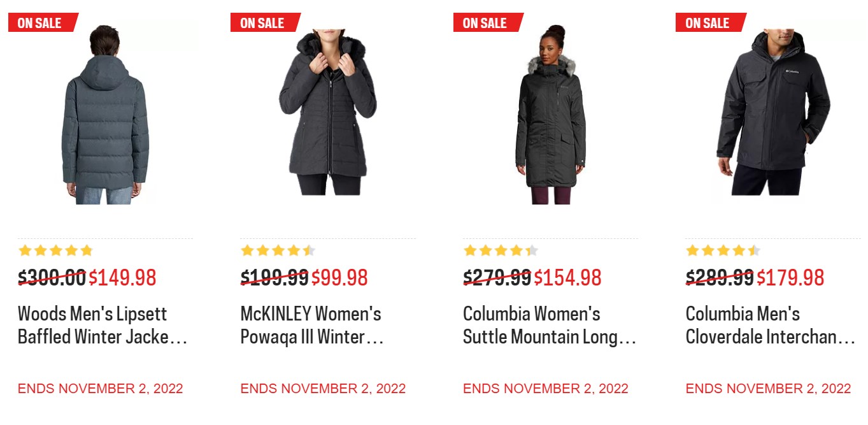Click the Woods Men's Lipsett jacket photo
Screen dimensions: 868x425
(104, 115)
